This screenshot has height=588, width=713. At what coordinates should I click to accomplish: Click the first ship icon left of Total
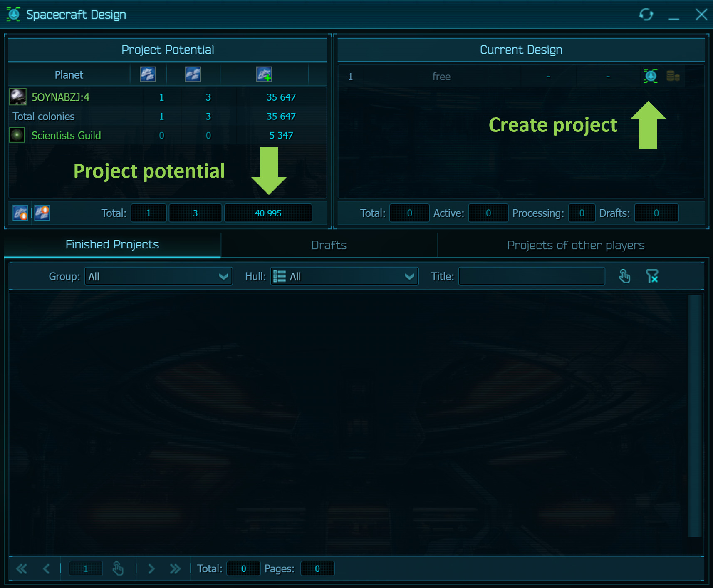(20, 213)
